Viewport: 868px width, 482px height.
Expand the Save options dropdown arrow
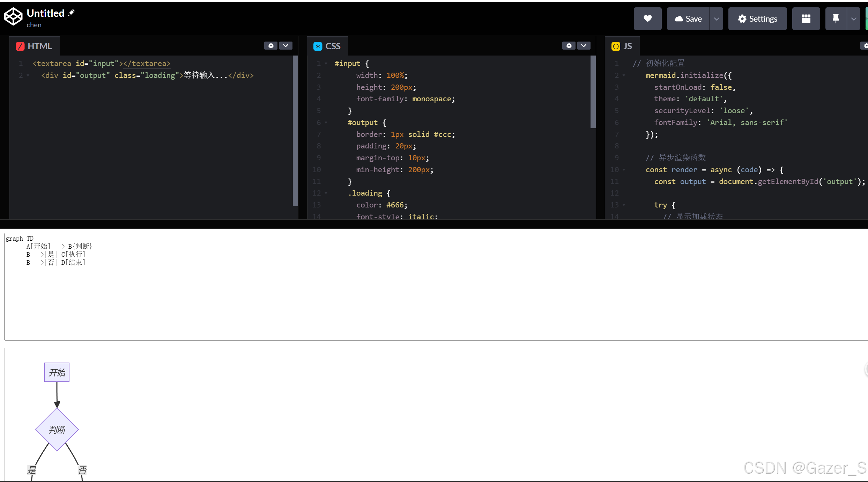[x=717, y=19]
